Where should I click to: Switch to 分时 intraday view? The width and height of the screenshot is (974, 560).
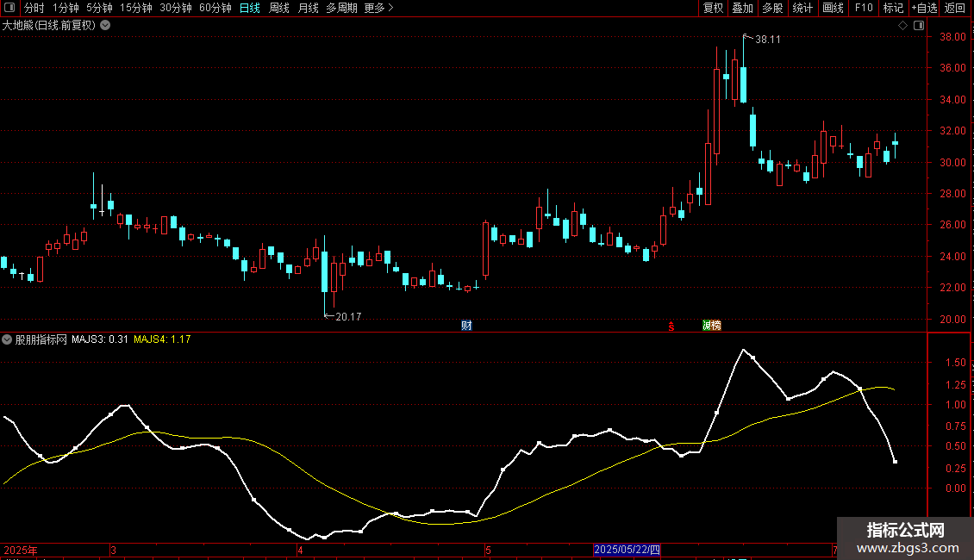[x=34, y=8]
